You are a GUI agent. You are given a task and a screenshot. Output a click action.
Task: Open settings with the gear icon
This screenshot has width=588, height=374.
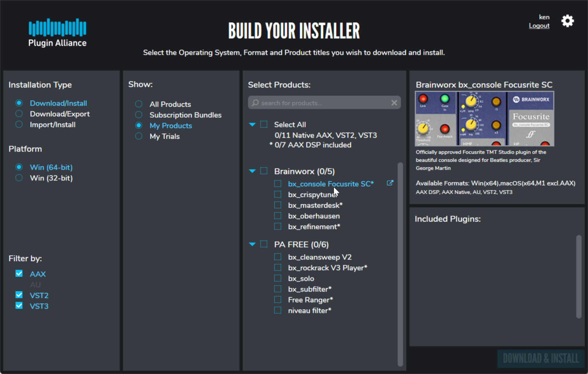[567, 21]
